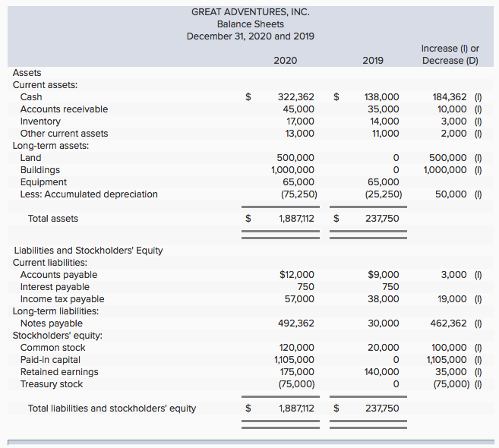
Task: Select the 2020 Paid-in capital value 1,105,000
Action: 294,360
